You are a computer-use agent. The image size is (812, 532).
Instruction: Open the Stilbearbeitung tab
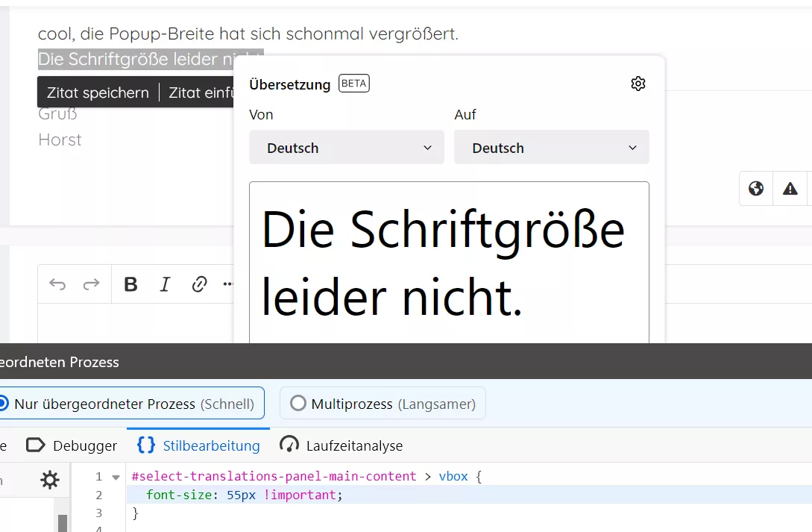[198, 445]
